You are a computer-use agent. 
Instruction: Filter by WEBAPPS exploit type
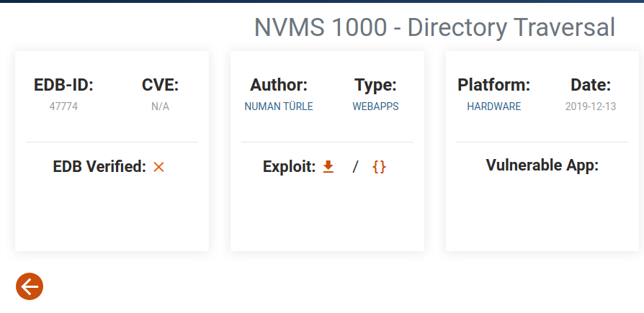pos(375,106)
